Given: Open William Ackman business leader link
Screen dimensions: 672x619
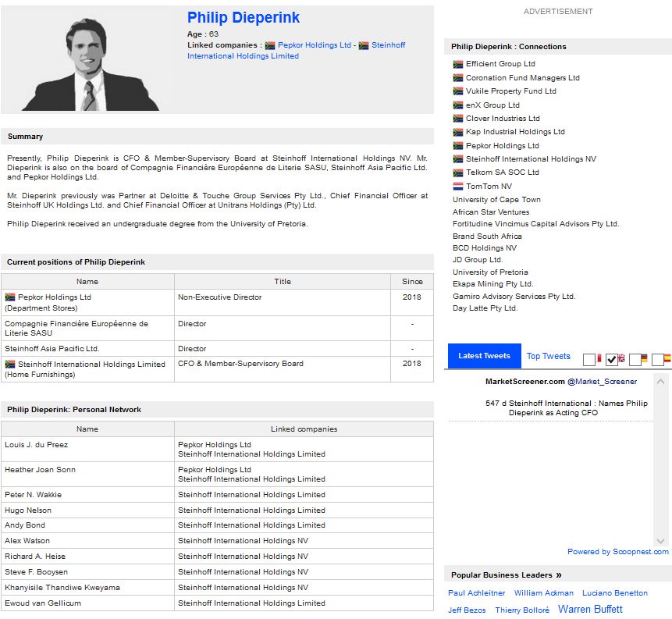Looking at the screenshot, I should 543,593.
